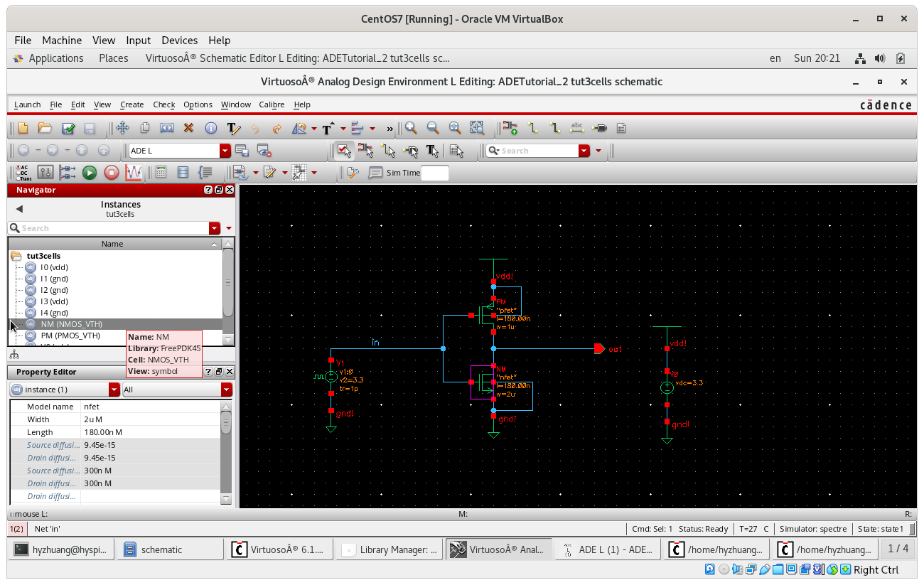Screen dimensions: 924x585
Task: Click the Plot Outputs waveform icon
Action: pyautogui.click(x=134, y=172)
